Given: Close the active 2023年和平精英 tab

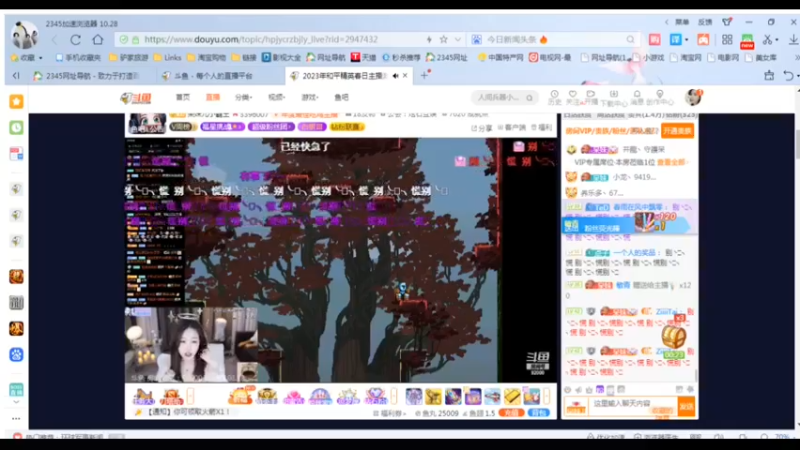Looking at the screenshot, I should pyautogui.click(x=405, y=76).
